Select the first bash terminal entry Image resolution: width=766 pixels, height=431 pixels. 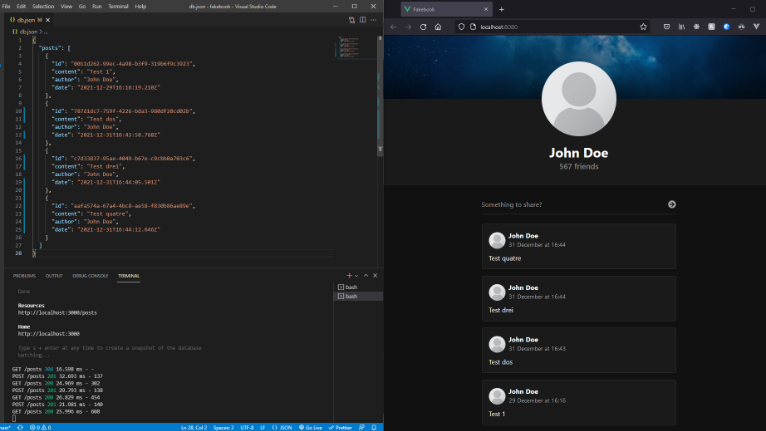358,287
